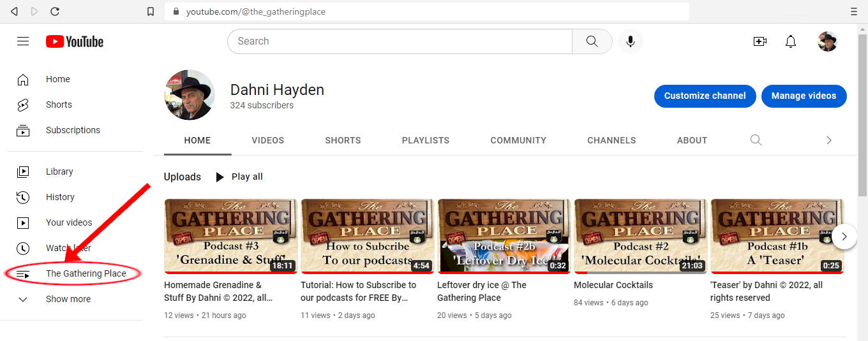This screenshot has width=868, height=341.
Task: Click the Customize channel button
Action: (x=705, y=96)
